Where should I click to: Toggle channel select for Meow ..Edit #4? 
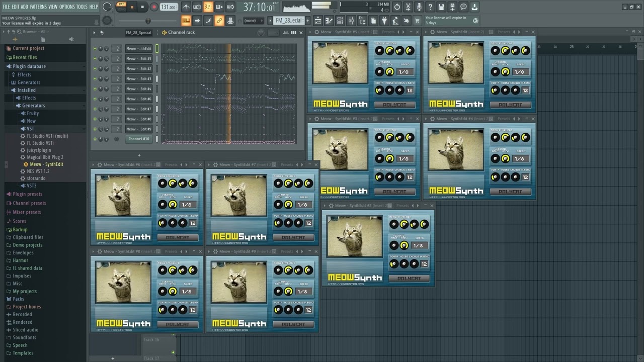pyautogui.click(x=157, y=89)
